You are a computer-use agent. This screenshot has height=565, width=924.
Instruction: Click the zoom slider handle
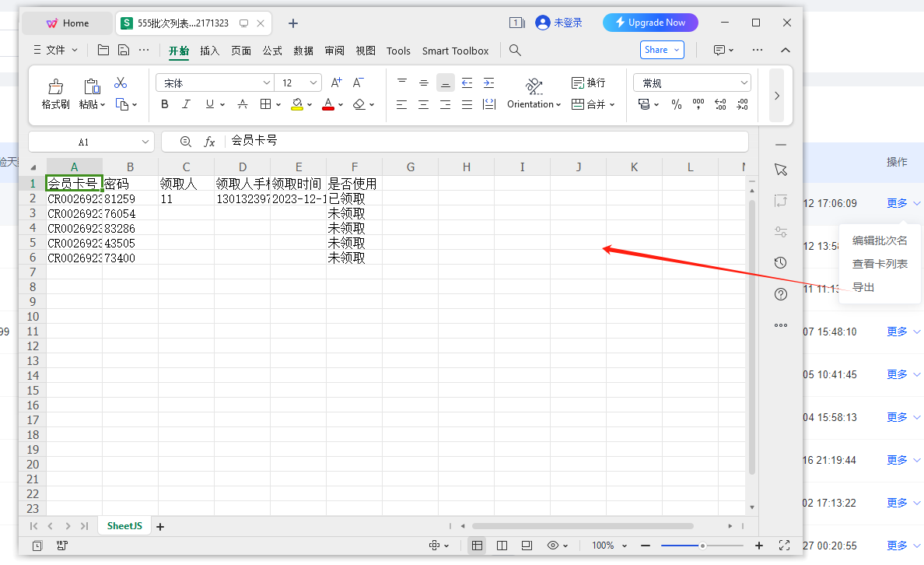(702, 546)
